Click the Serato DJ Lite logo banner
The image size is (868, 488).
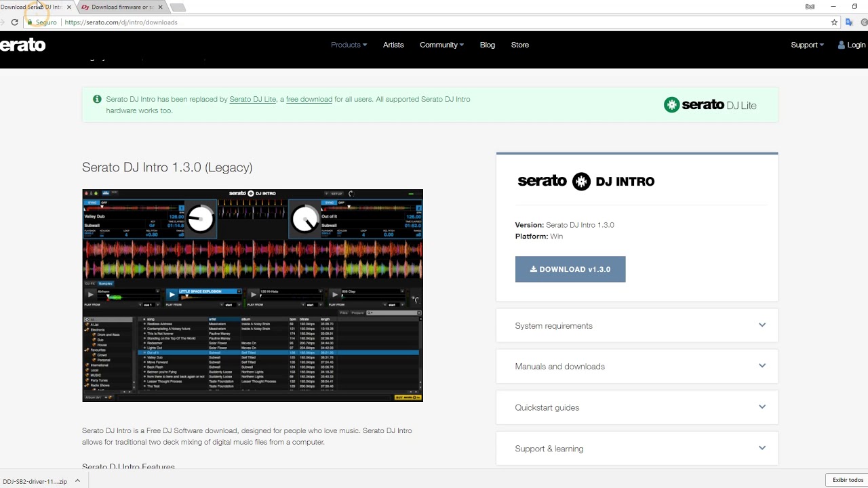pos(710,105)
